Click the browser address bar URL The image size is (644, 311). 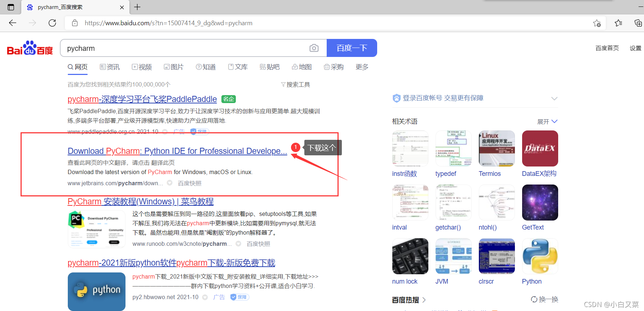(168, 23)
